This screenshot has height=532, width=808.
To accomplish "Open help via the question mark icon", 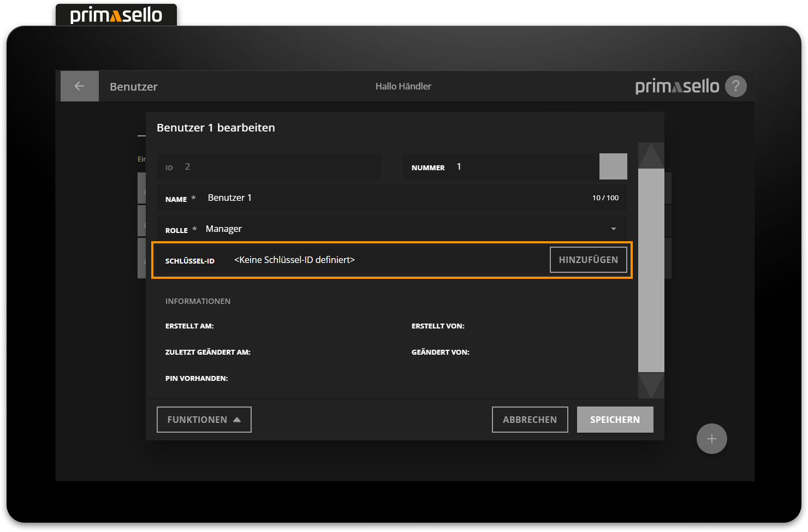I will [x=735, y=86].
